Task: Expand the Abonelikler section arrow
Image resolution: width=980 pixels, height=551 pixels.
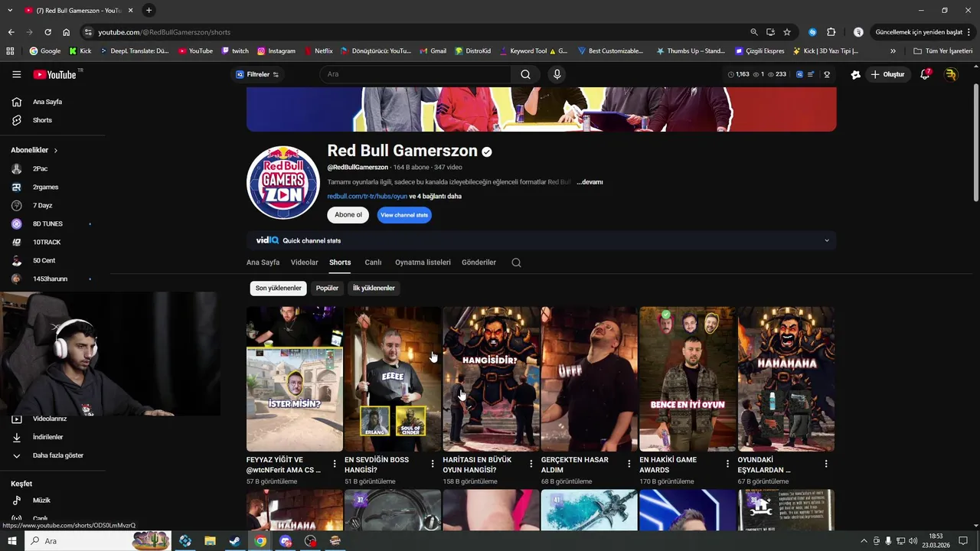Action: click(56, 150)
